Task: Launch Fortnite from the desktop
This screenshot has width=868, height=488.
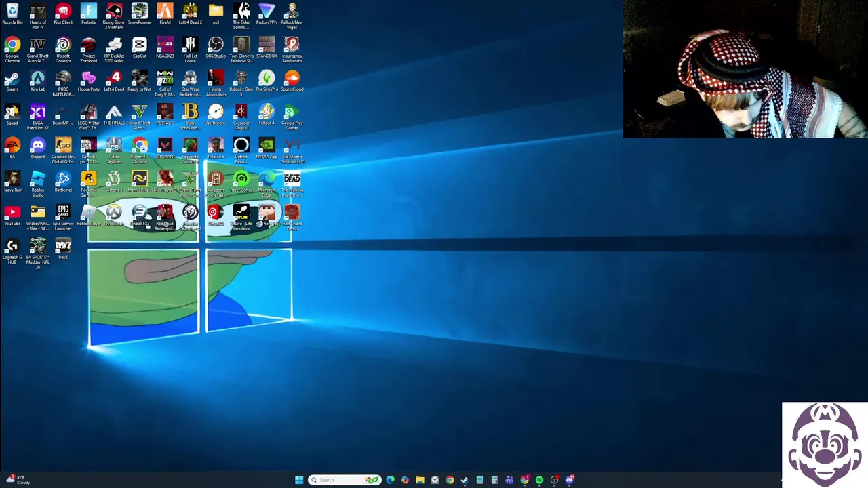Action: click(89, 15)
